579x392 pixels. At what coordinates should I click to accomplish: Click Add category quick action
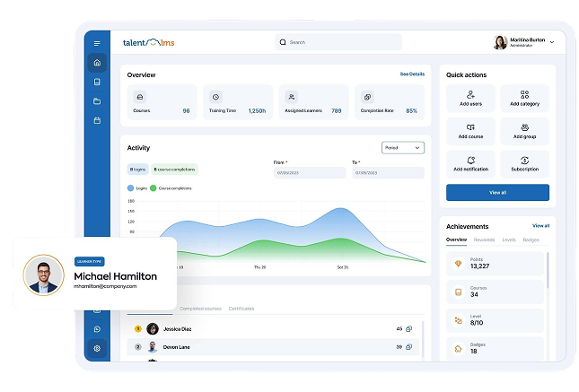click(525, 98)
